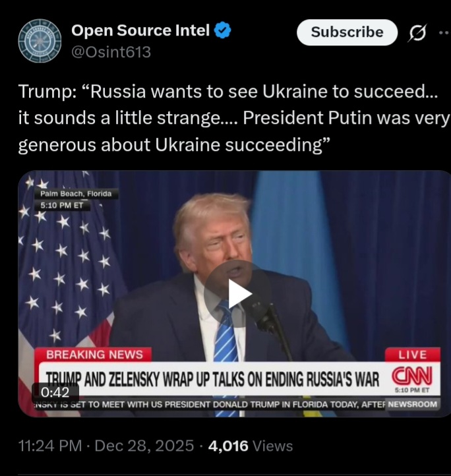Image resolution: width=451 pixels, height=476 pixels.
Task: Click the Dec 28, 2025 post date
Action: [x=144, y=446]
